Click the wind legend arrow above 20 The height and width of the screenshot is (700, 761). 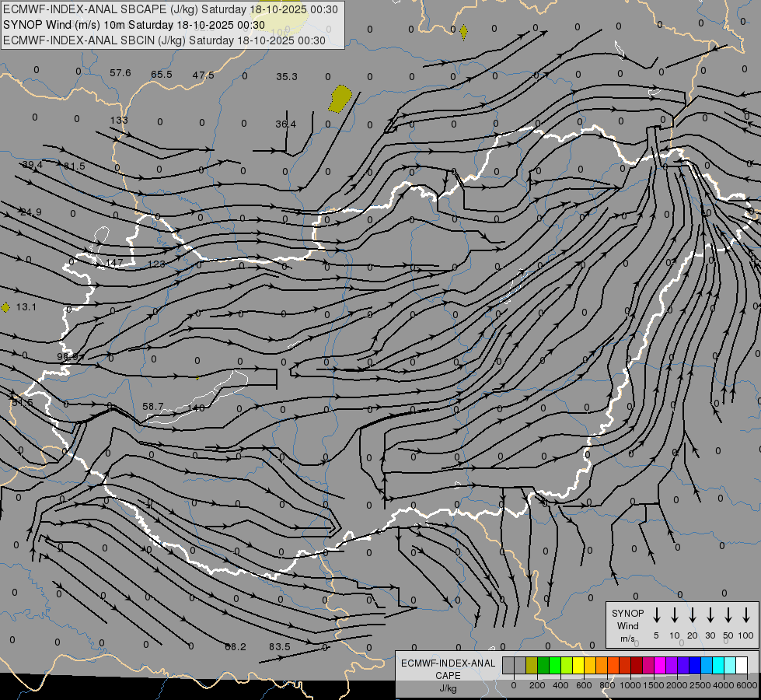click(x=692, y=615)
